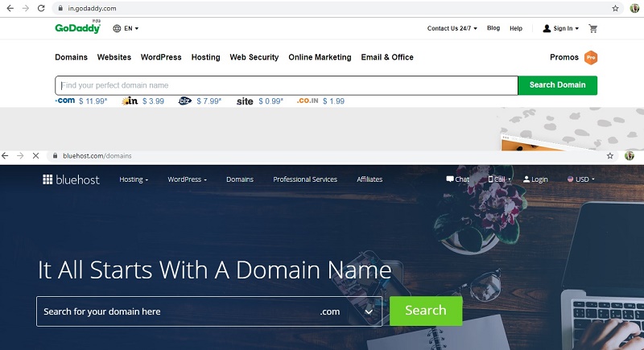644x350 pixels.
Task: Open the GoDaddy WordPress menu
Action: (x=161, y=57)
